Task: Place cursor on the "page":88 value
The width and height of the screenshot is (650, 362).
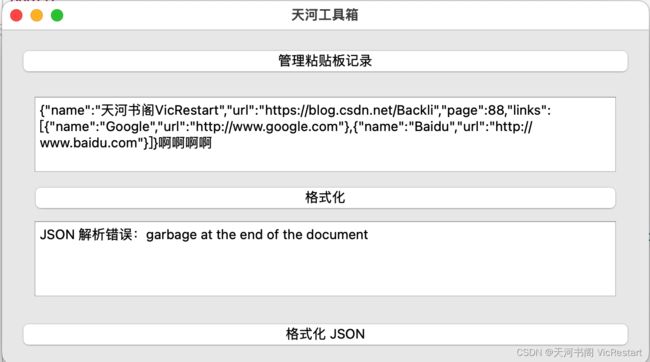Action: click(473, 110)
